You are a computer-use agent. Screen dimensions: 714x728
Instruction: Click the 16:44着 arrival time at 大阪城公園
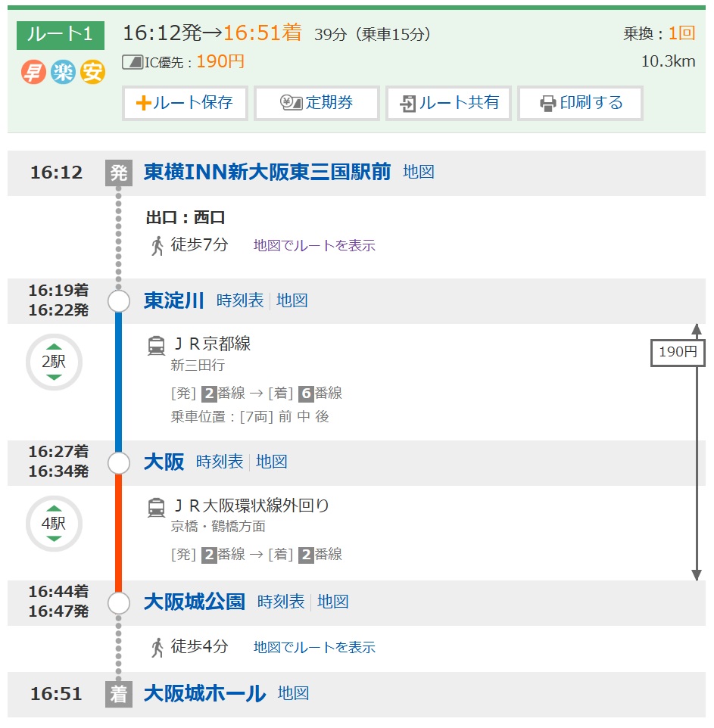pyautogui.click(x=58, y=592)
